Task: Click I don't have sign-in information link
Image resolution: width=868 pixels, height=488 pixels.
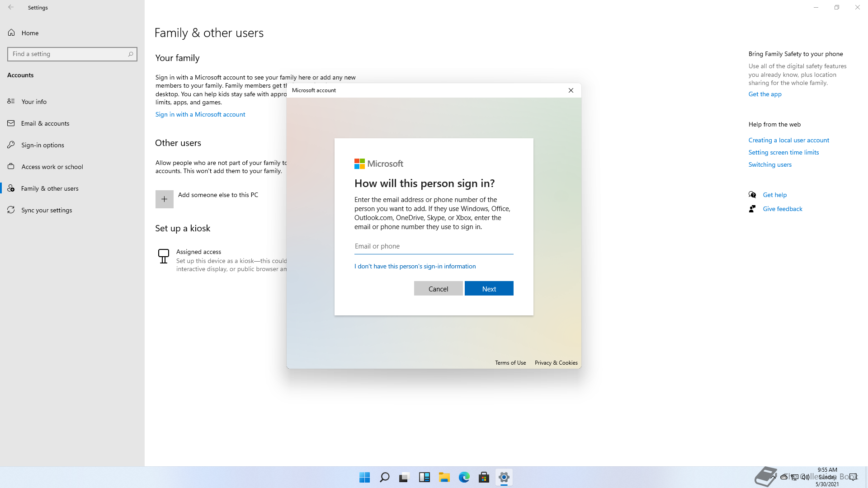Action: [x=415, y=266]
